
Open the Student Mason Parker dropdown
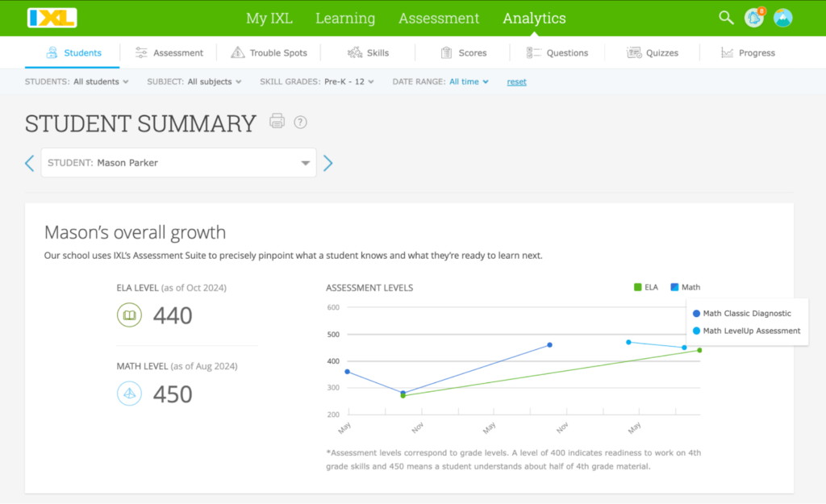click(178, 163)
